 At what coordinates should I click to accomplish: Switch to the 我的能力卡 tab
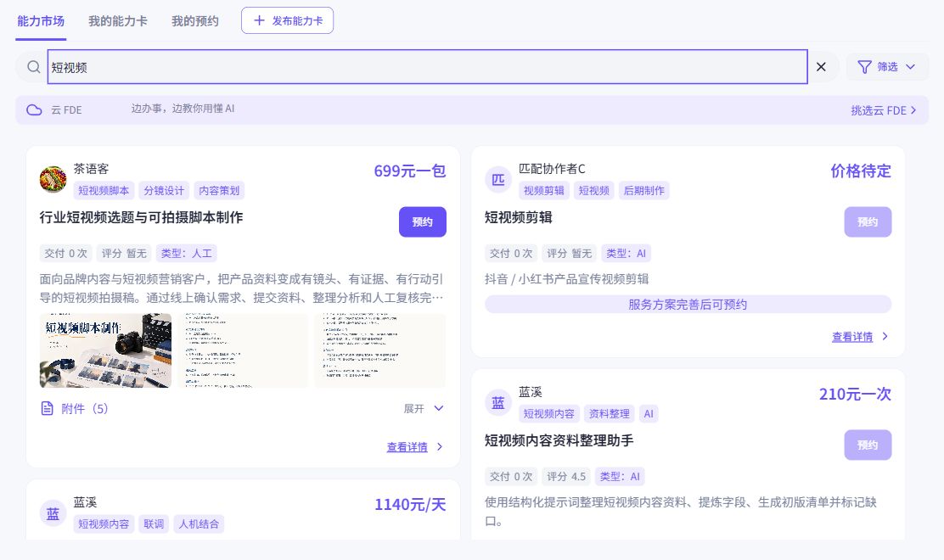[x=118, y=21]
